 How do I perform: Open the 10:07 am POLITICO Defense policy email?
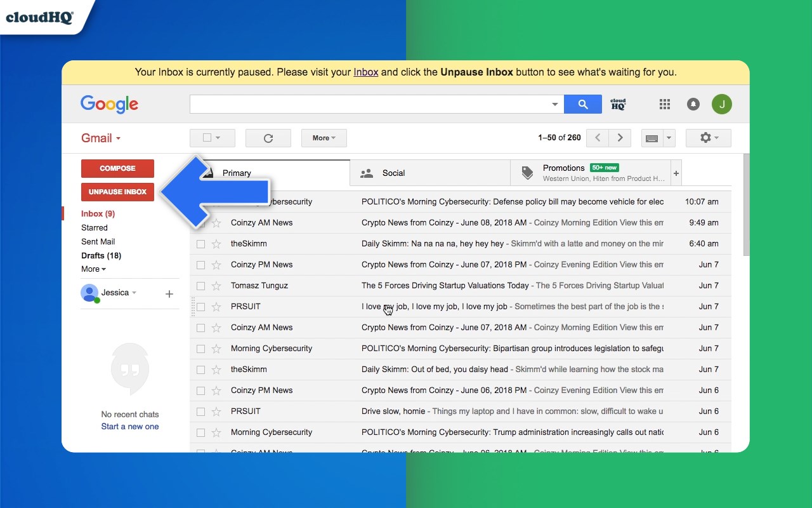(461, 202)
